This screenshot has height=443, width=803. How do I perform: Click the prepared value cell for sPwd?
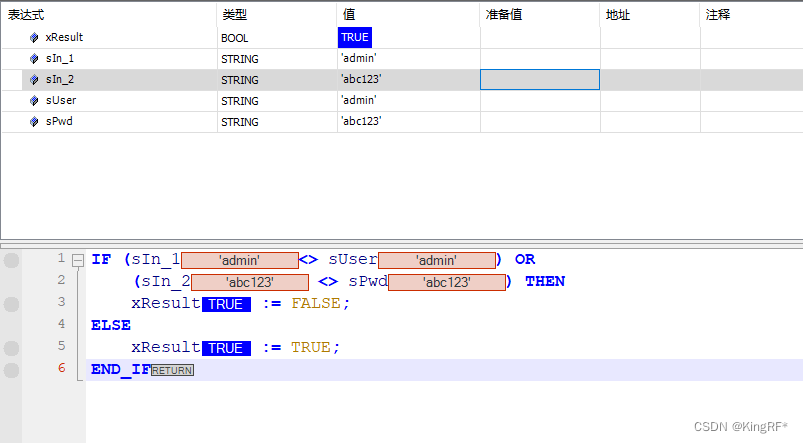point(540,121)
